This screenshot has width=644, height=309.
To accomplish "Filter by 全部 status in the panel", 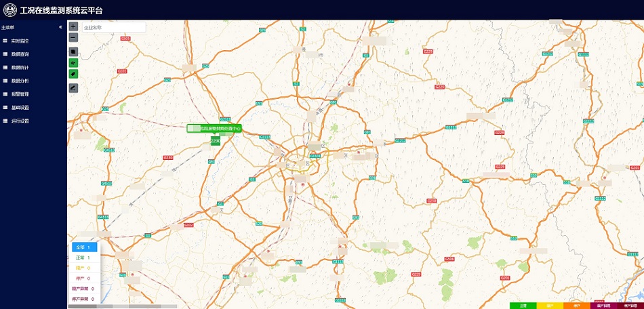I will point(85,247).
